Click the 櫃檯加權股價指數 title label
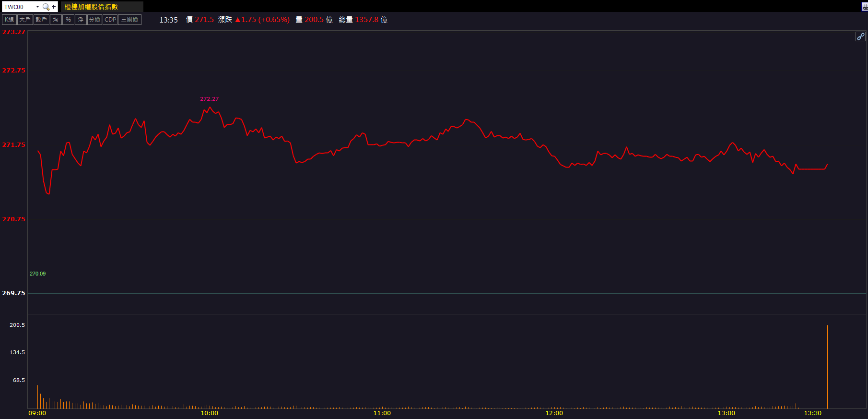This screenshot has height=419, width=868. pyautogui.click(x=91, y=7)
